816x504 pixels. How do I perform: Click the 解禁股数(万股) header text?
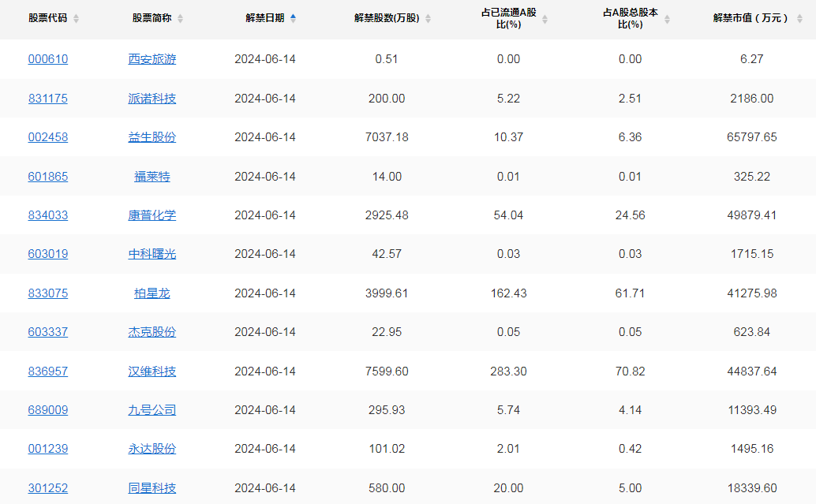click(387, 18)
